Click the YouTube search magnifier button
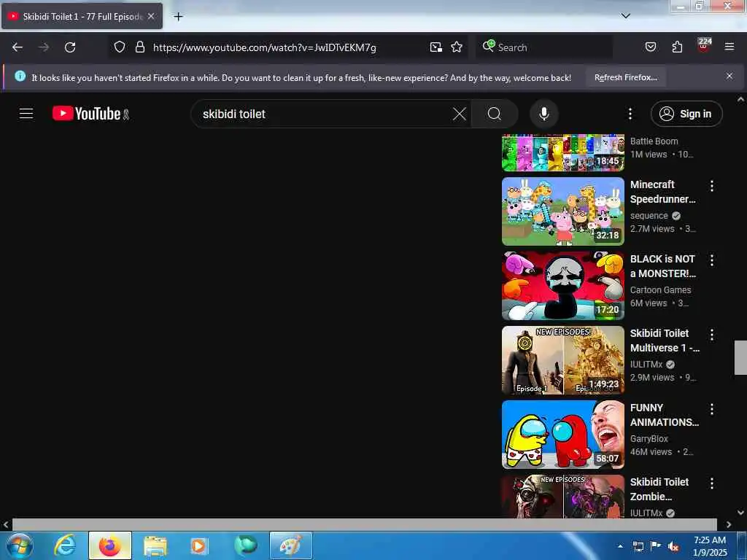The image size is (747, 560). click(x=494, y=114)
